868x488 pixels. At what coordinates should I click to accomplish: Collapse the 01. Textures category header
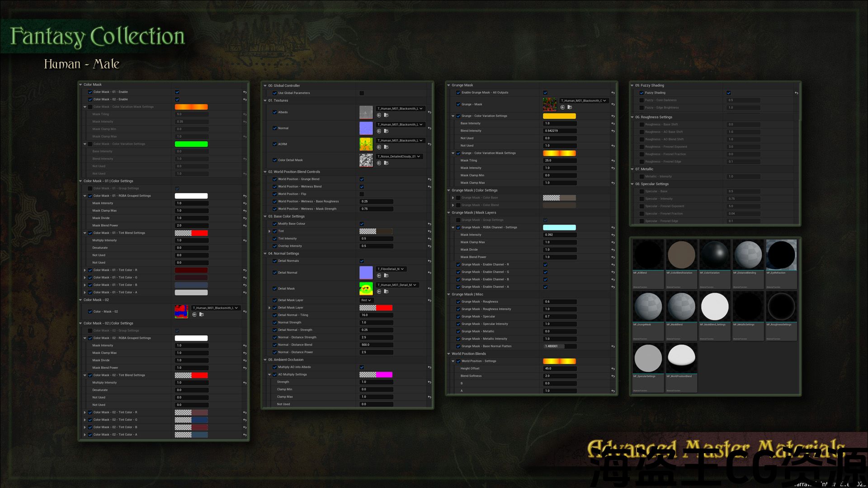click(265, 101)
